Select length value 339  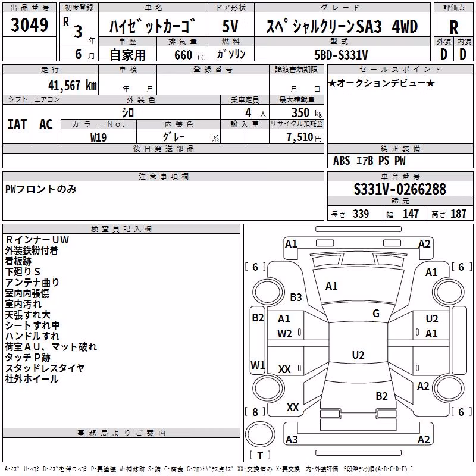click(361, 214)
